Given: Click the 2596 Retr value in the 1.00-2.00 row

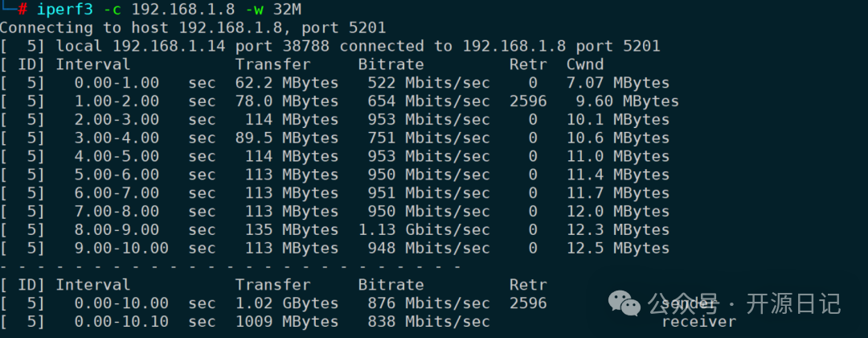Looking at the screenshot, I should (x=527, y=101).
